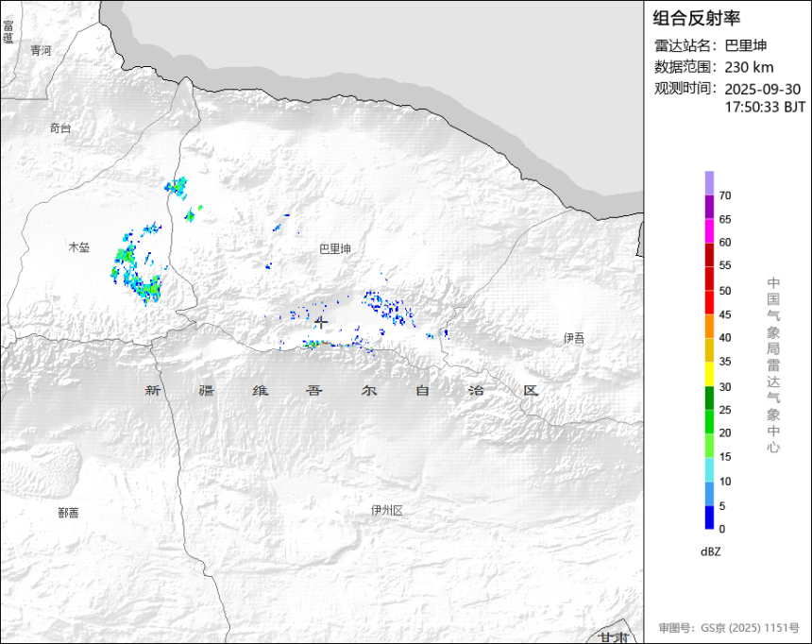This screenshot has height=644, width=812.
Task: Click the legend value 50
Action: [x=725, y=291]
